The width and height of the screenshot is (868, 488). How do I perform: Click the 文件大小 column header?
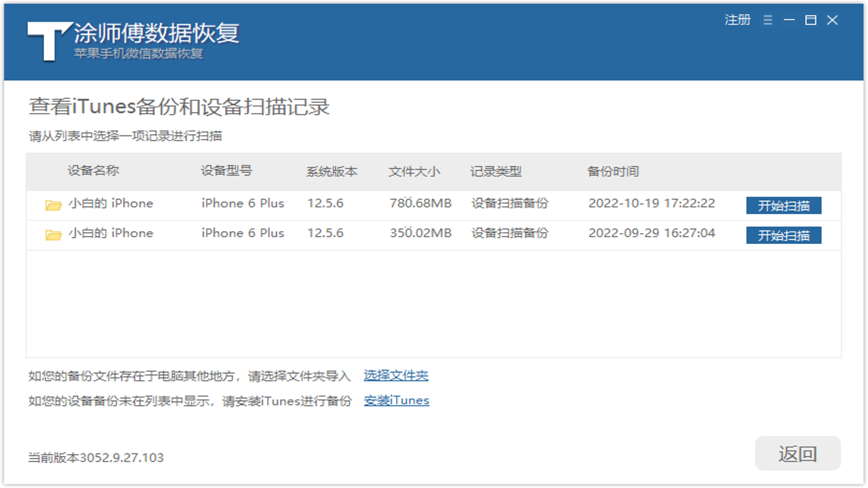[414, 171]
